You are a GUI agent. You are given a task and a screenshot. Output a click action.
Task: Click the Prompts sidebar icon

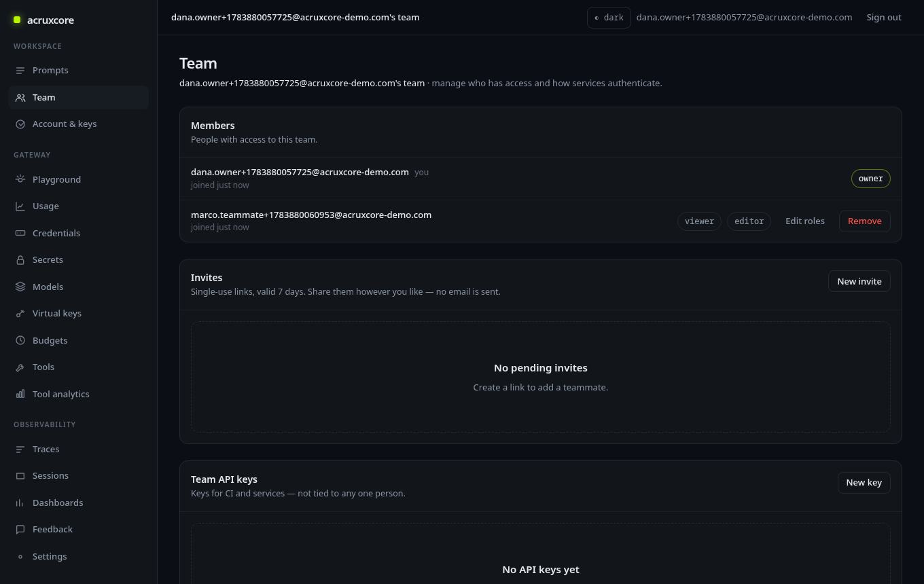(x=20, y=71)
